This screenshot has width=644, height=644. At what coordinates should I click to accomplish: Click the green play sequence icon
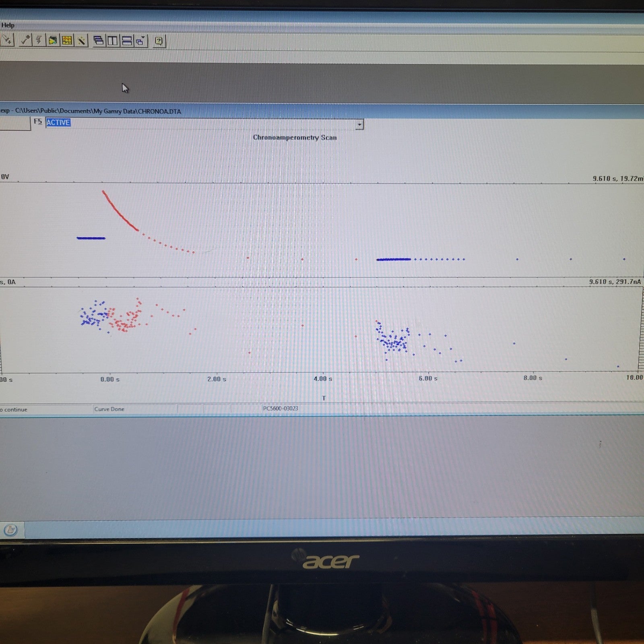[x=53, y=40]
